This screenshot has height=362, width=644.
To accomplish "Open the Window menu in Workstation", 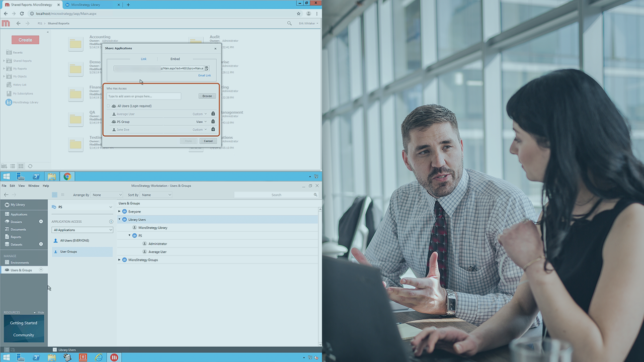I will click(34, 186).
